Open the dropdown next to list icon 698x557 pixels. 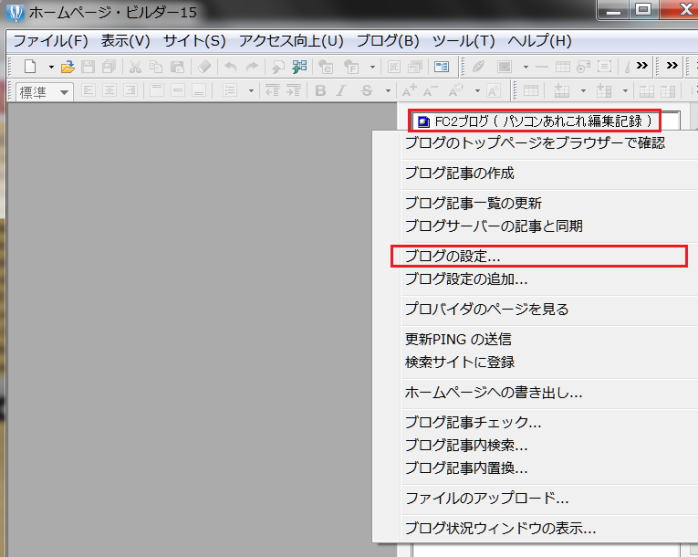(251, 91)
